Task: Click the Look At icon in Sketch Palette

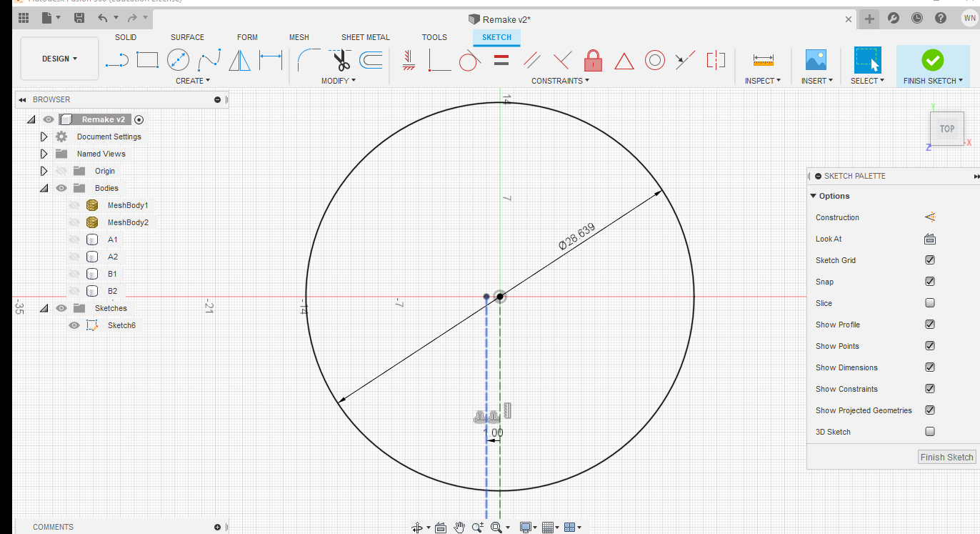Action: (x=930, y=239)
